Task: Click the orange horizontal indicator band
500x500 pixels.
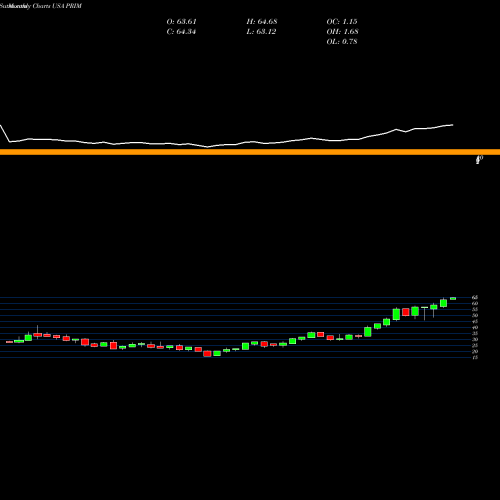Action: (x=250, y=152)
